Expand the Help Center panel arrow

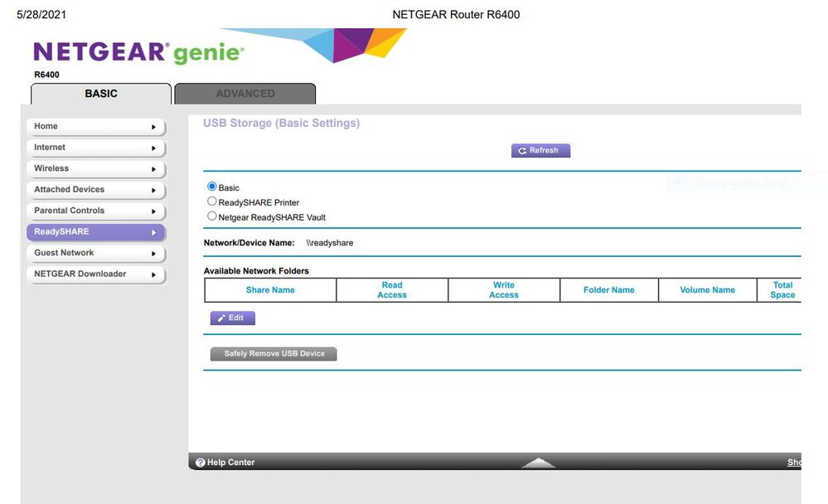point(538,463)
